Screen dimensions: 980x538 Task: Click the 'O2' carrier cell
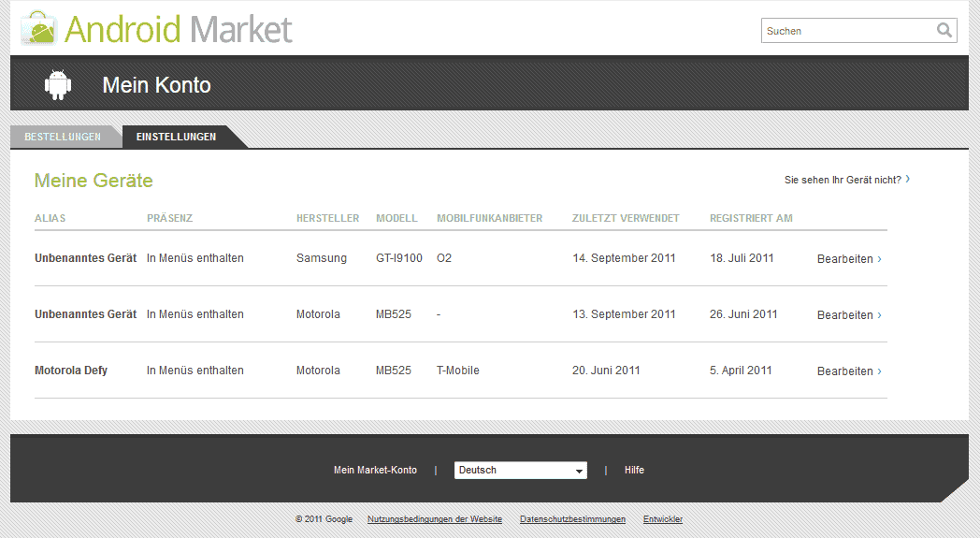[444, 257]
